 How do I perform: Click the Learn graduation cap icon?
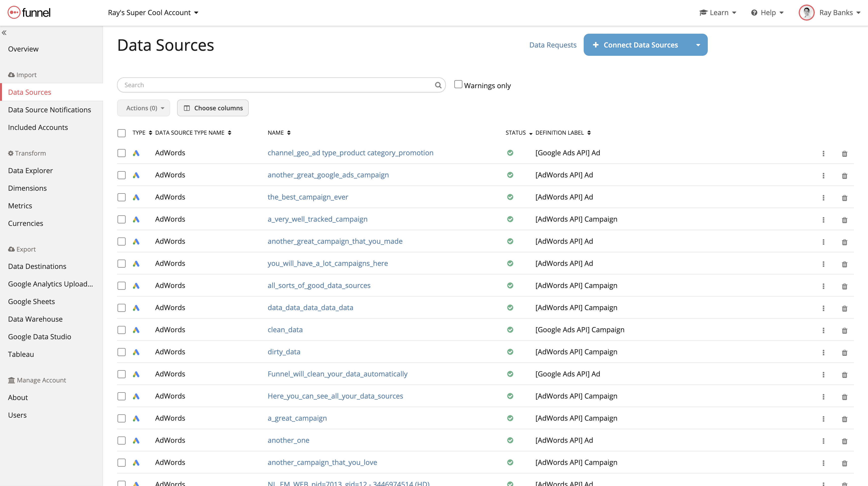coord(703,13)
